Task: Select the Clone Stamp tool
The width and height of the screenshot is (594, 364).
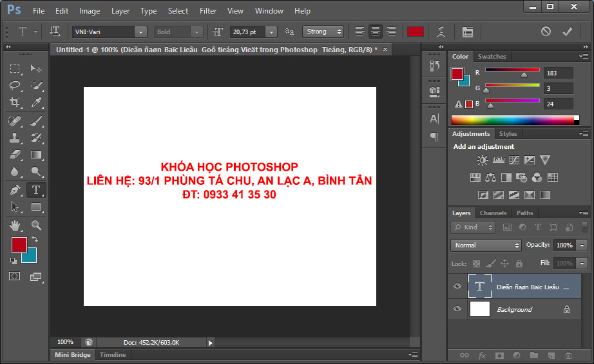Action: tap(15, 138)
